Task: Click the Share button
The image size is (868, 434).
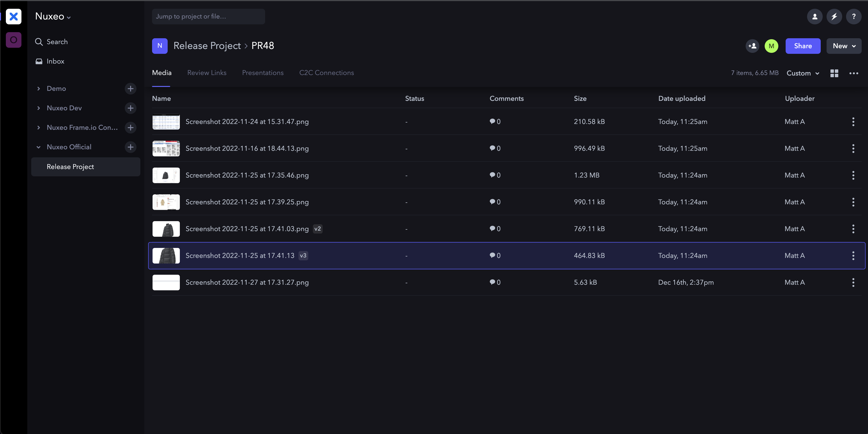Action: 803,46
